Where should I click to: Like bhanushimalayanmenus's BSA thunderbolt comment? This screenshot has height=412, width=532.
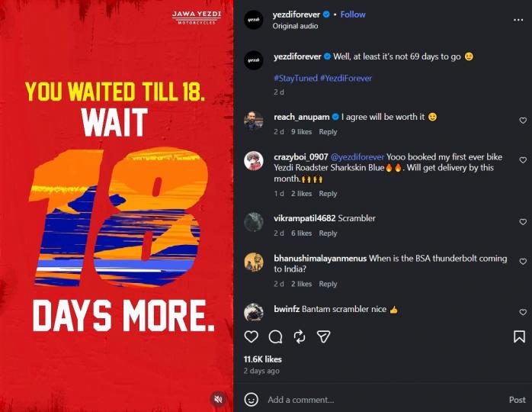point(523,262)
